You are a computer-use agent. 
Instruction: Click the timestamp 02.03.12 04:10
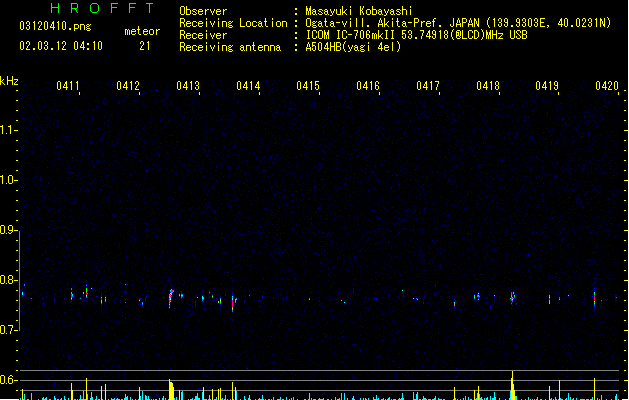point(61,46)
